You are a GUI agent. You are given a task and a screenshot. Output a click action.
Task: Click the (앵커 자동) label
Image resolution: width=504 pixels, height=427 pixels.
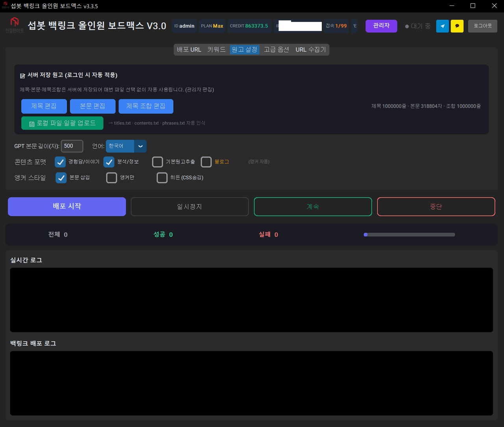pos(259,162)
